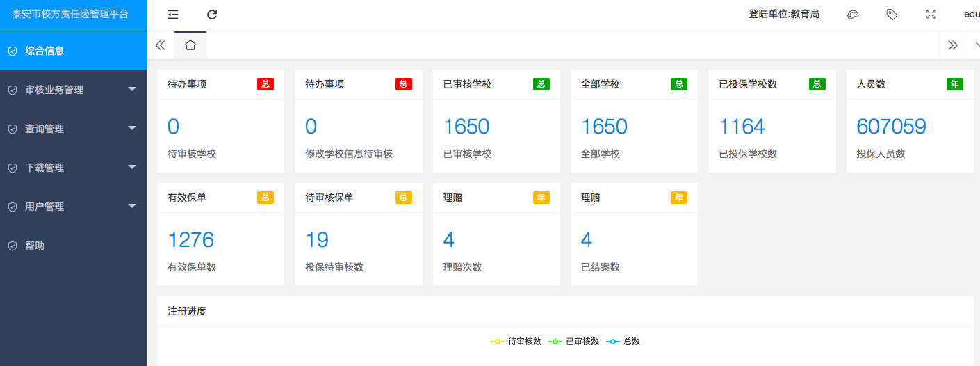Click orange 总 badge on 有效保单 card
The image size is (980, 366).
266,198
